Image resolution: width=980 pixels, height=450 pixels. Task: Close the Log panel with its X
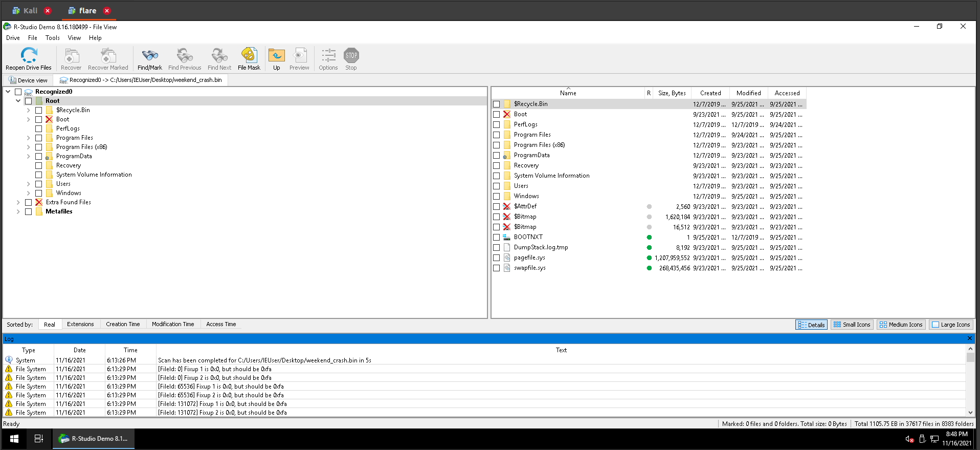tap(969, 338)
